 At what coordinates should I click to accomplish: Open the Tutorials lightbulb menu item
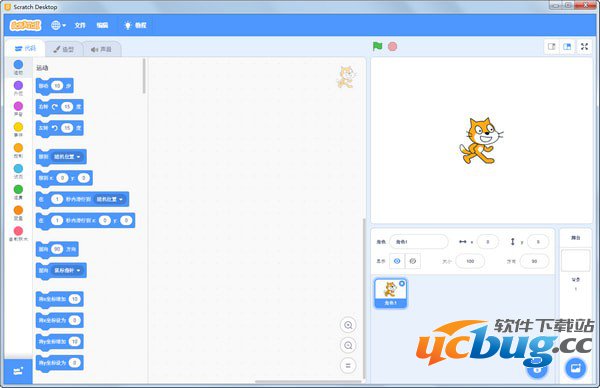click(135, 25)
